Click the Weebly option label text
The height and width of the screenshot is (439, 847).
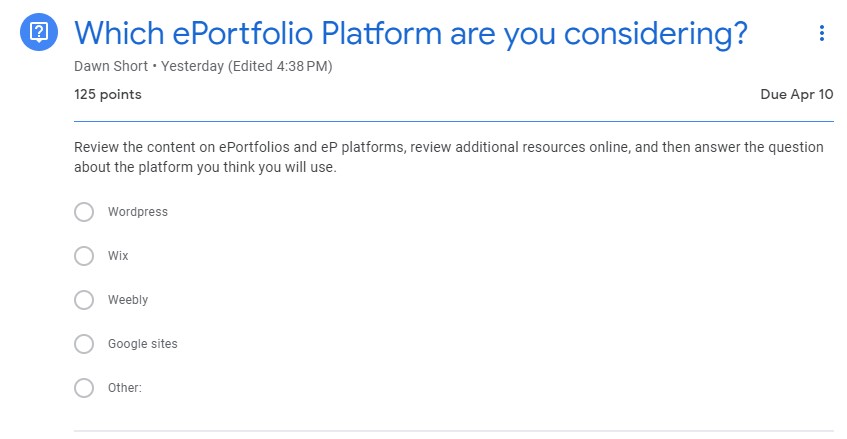pos(128,300)
